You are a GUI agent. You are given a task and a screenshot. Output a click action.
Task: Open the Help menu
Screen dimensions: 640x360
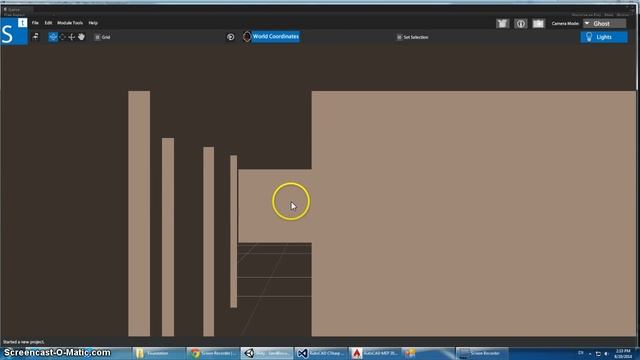(93, 23)
